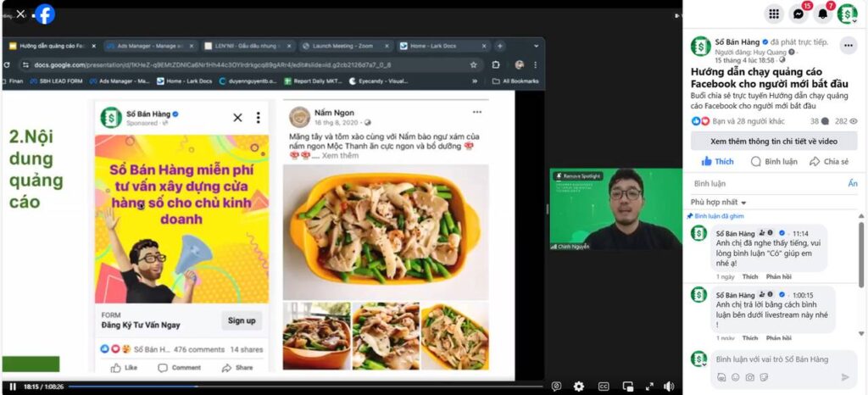
Task: Open the Facebook menu grid icon
Action: pos(774,14)
